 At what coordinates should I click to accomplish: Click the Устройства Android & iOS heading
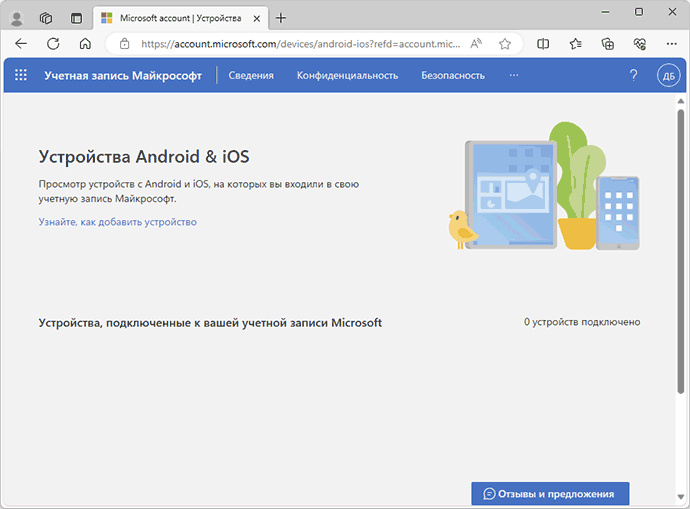pyautogui.click(x=144, y=157)
